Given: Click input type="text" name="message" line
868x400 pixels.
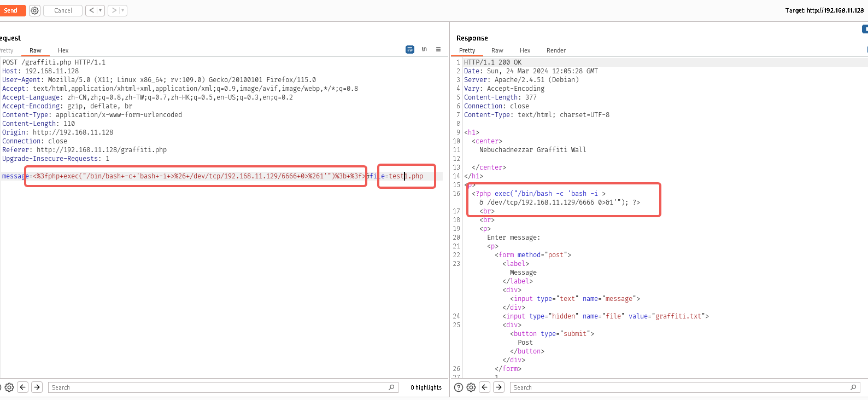Looking at the screenshot, I should 575,299.
